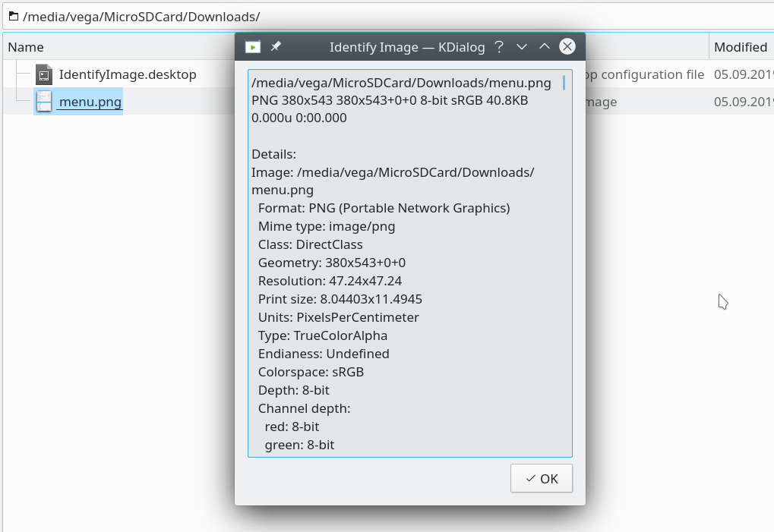Image resolution: width=774 pixels, height=532 pixels.
Task: Click the menu.png image file icon
Action: [x=44, y=102]
